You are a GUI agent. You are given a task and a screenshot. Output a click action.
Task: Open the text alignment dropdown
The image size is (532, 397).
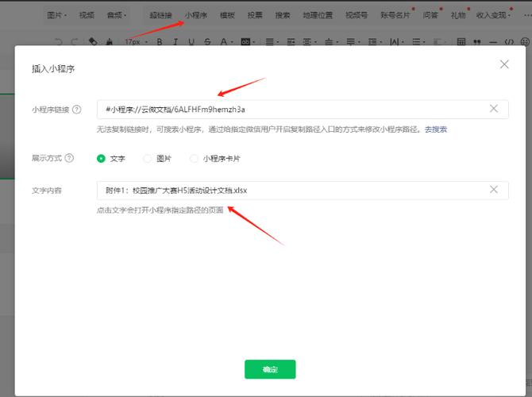click(272, 42)
